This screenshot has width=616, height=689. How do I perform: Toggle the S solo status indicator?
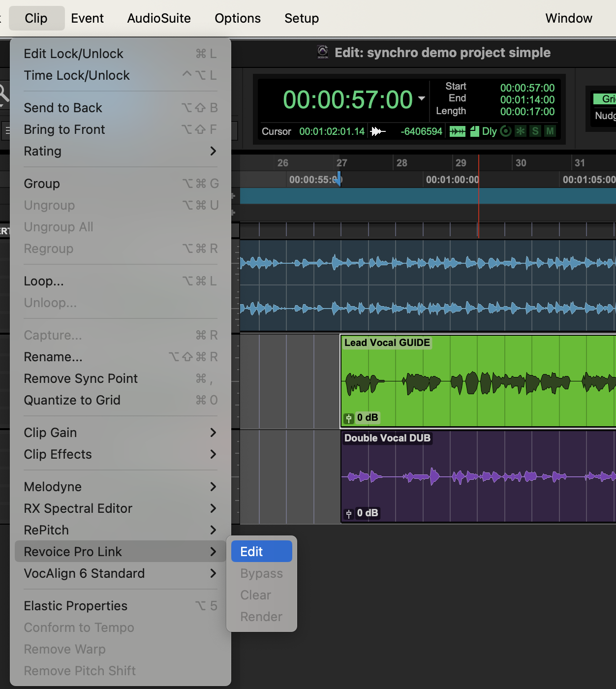[535, 131]
